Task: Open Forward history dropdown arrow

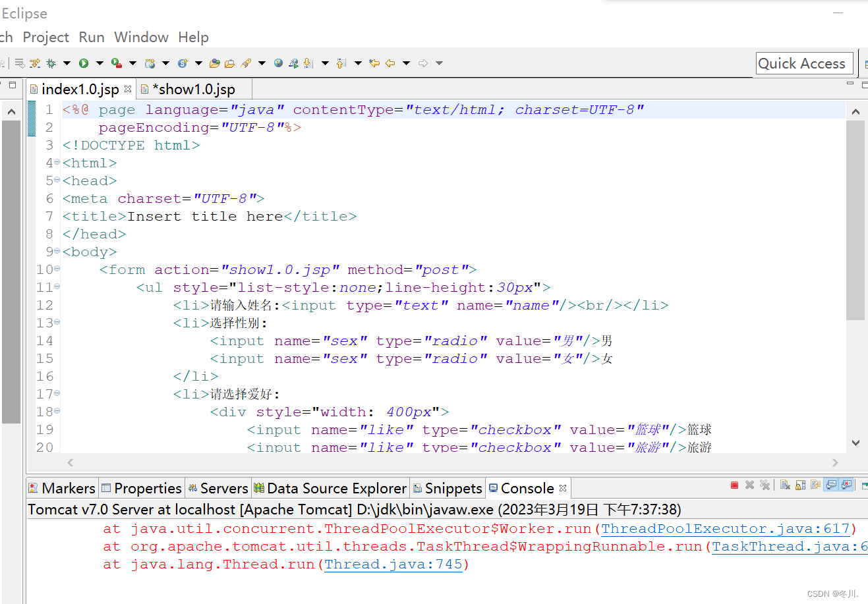Action: (439, 63)
